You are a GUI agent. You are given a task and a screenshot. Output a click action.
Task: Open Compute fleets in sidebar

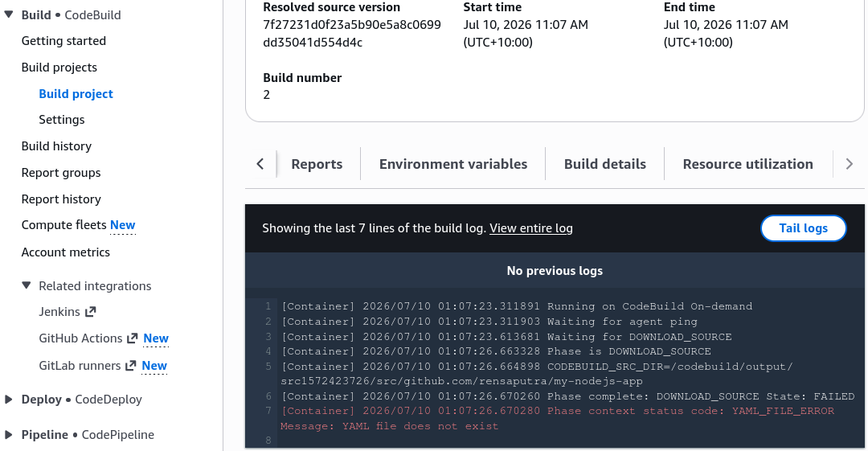63,225
